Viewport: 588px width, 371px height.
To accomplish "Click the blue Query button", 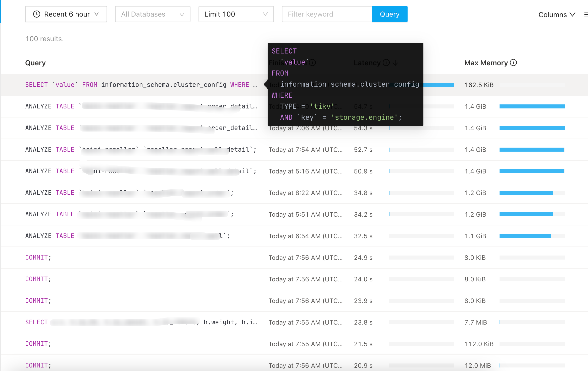I will click(389, 14).
